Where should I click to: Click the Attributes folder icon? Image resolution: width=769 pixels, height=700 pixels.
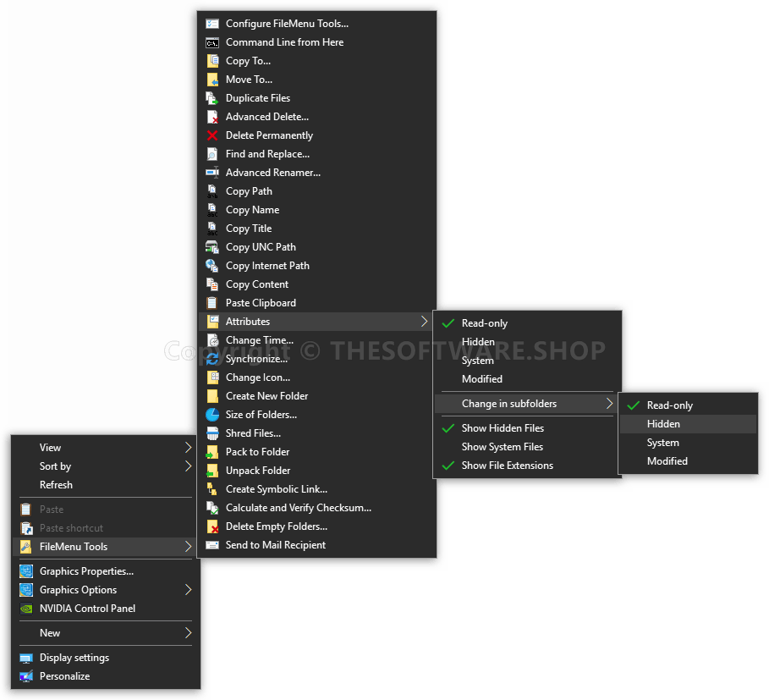pos(212,322)
